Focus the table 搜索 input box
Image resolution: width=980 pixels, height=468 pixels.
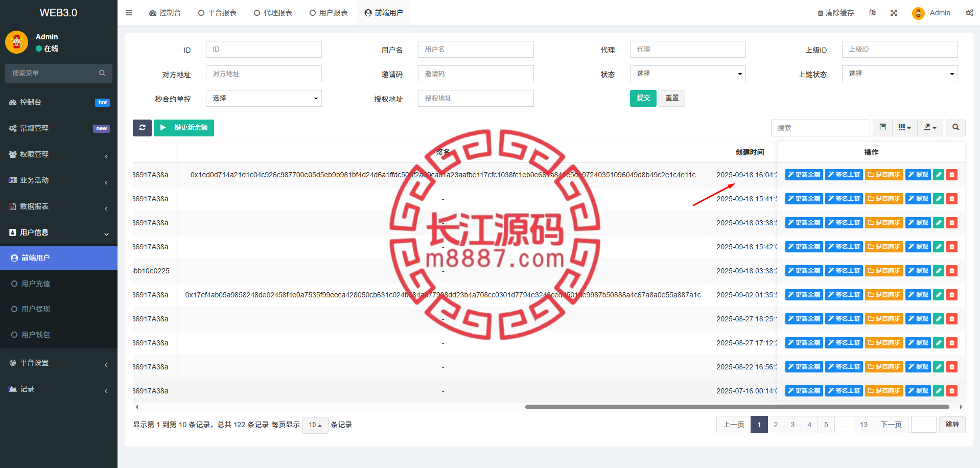click(x=821, y=128)
